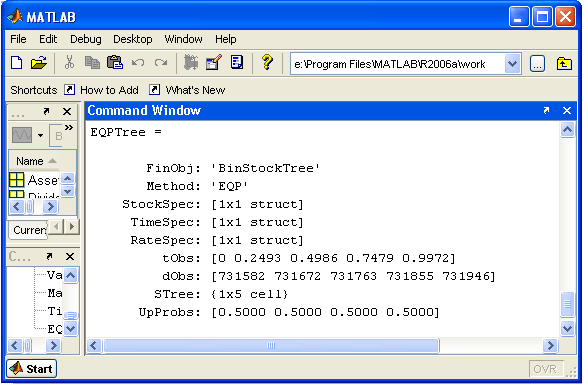Switch to the Current Directory tab
This screenshot has height=385, width=584.
28,230
